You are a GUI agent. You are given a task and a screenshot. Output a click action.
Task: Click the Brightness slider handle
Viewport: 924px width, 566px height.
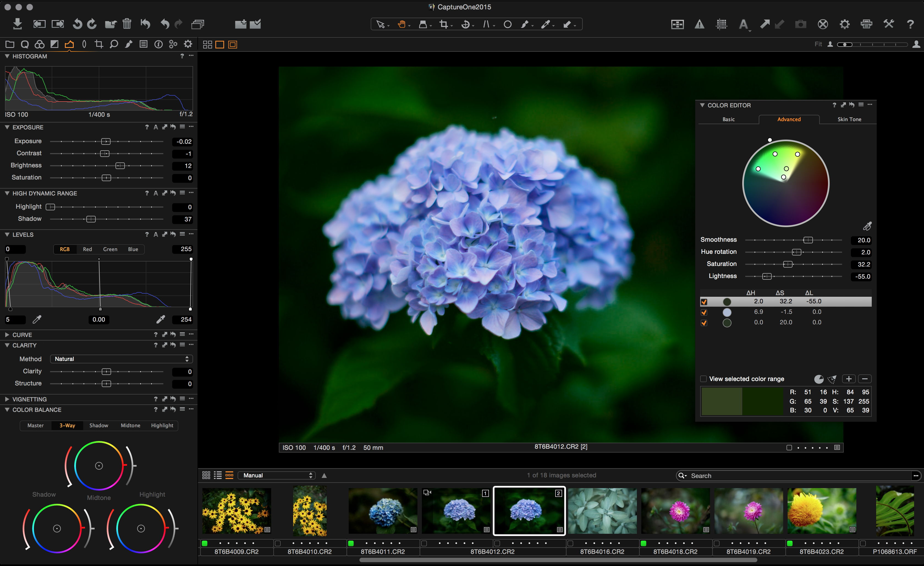[x=120, y=165]
